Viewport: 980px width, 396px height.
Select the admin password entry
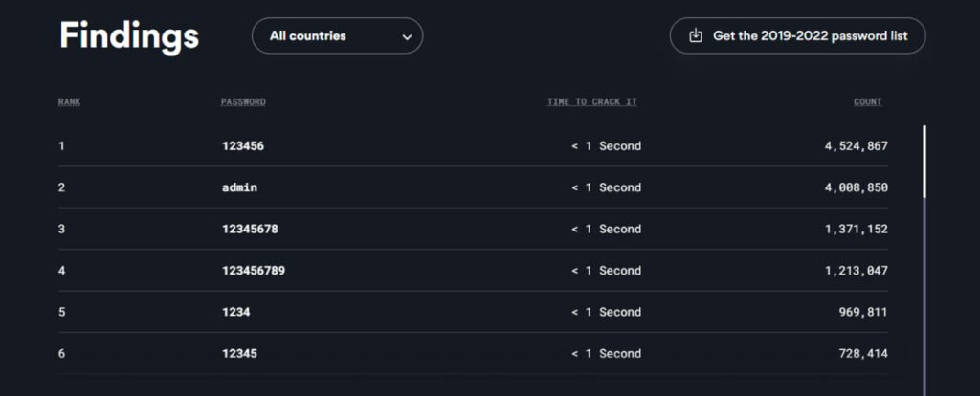click(239, 187)
